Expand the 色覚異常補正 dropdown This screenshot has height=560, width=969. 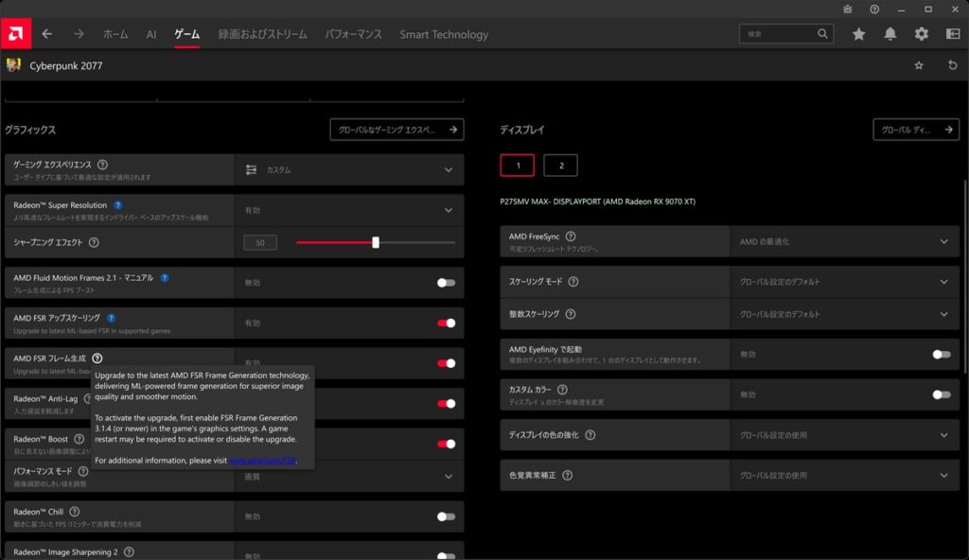[943, 475]
